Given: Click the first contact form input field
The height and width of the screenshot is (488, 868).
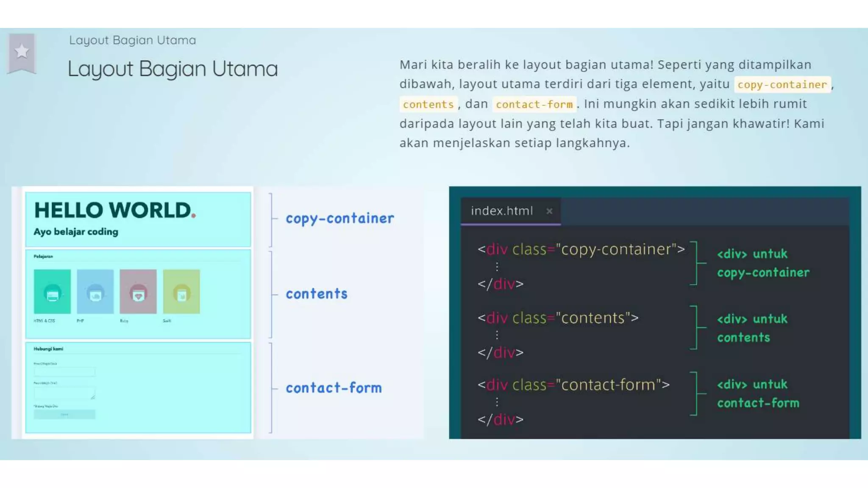Looking at the screenshot, I should click(64, 372).
